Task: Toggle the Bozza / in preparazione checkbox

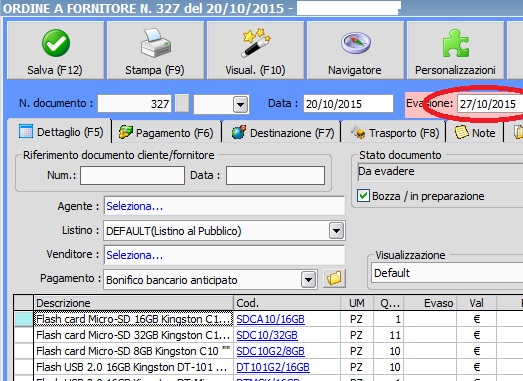Action: (x=363, y=196)
